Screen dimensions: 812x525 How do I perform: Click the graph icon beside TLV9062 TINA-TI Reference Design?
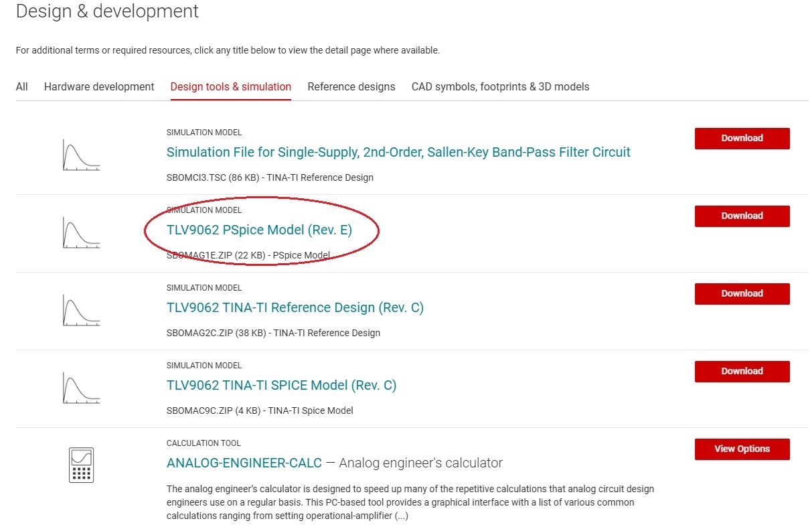coord(81,310)
